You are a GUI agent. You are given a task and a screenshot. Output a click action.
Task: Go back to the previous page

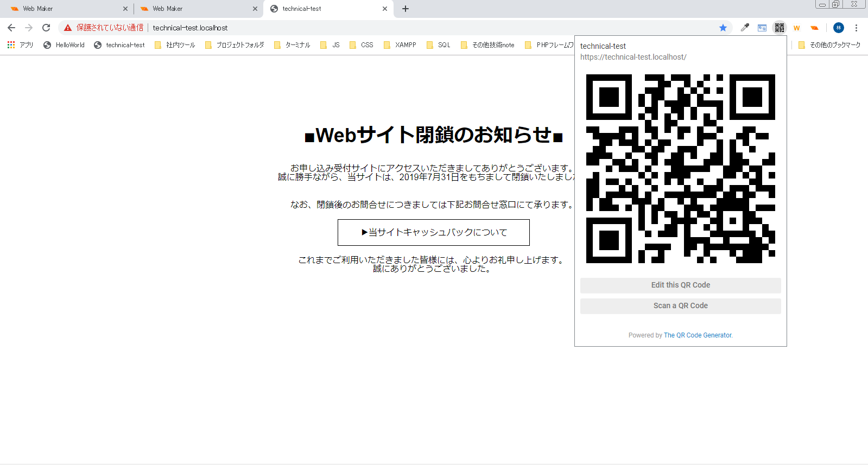pyautogui.click(x=11, y=28)
